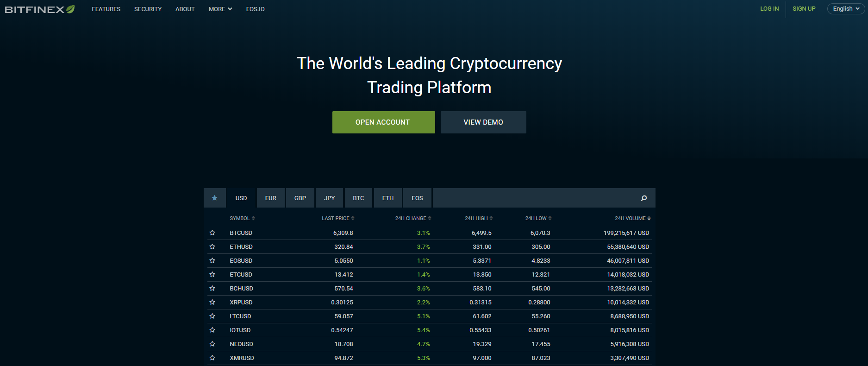Click ETHUSD last price 320.84
Viewport: 868px width, 366px height.
(343, 247)
